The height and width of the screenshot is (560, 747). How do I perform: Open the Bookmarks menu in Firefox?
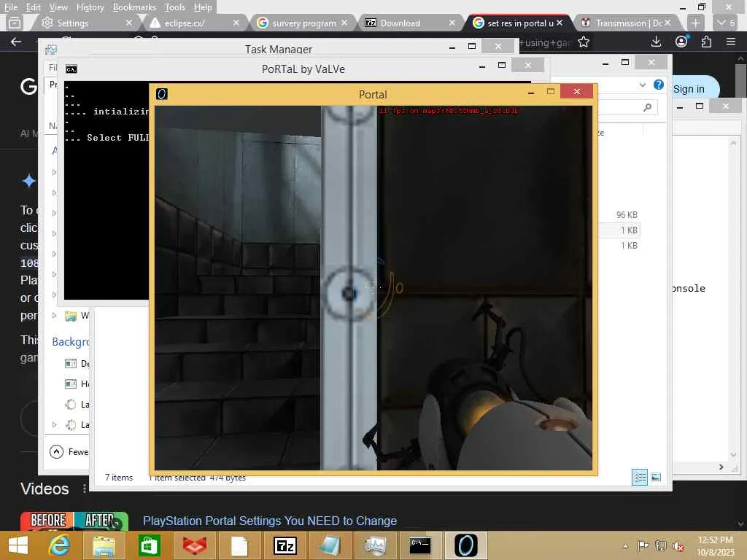134,7
